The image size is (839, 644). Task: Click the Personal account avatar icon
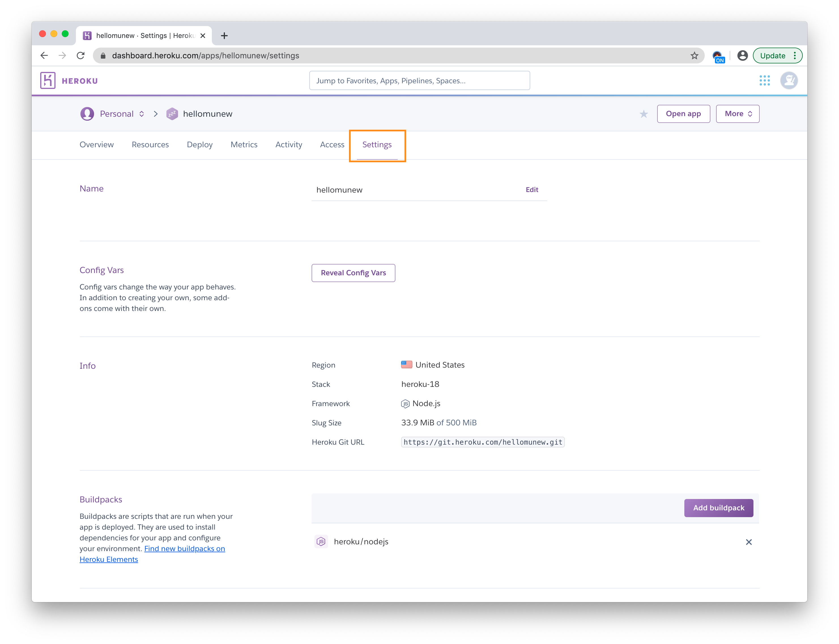pyautogui.click(x=87, y=114)
